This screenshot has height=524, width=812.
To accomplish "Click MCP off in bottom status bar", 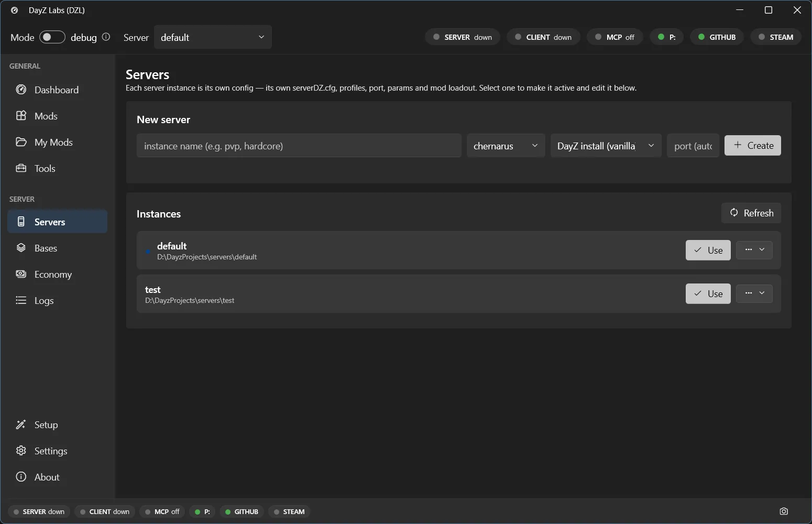I will (x=162, y=511).
